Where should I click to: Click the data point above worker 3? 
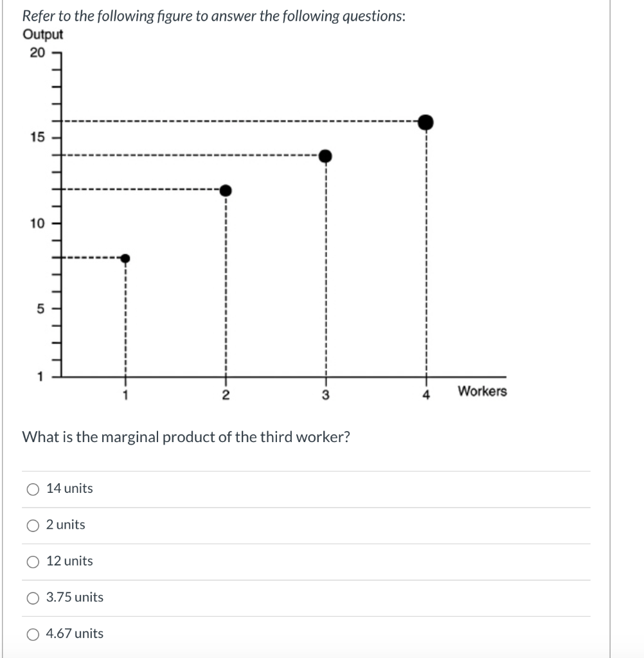point(326,155)
